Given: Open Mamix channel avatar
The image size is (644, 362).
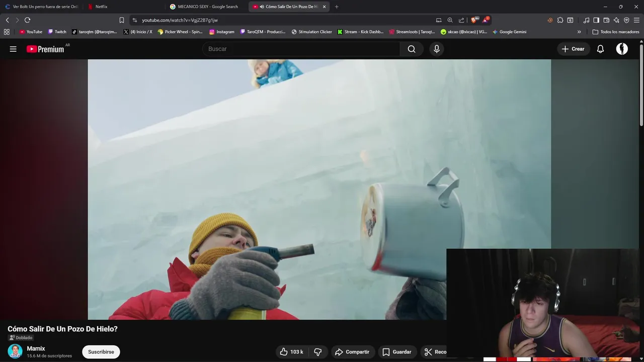Looking at the screenshot, I should (15, 351).
